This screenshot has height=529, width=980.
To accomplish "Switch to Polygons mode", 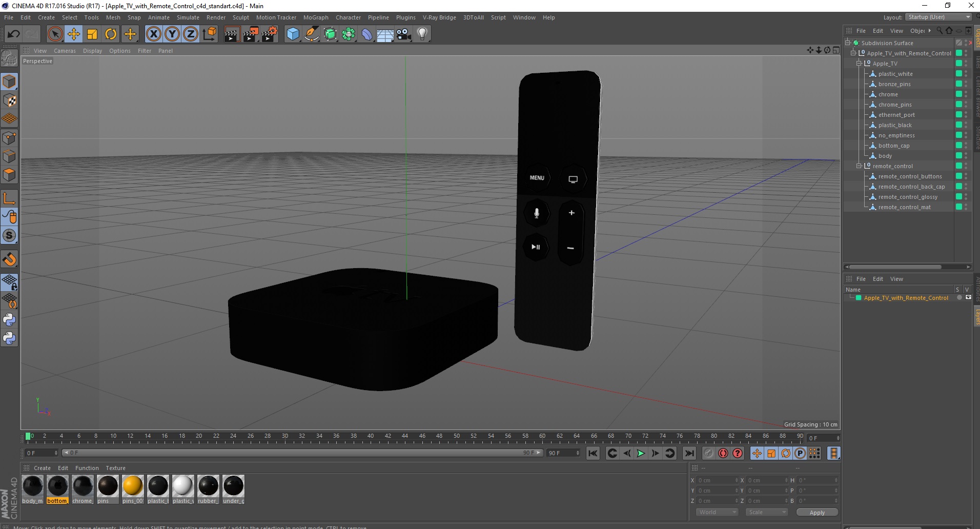I will (9, 175).
